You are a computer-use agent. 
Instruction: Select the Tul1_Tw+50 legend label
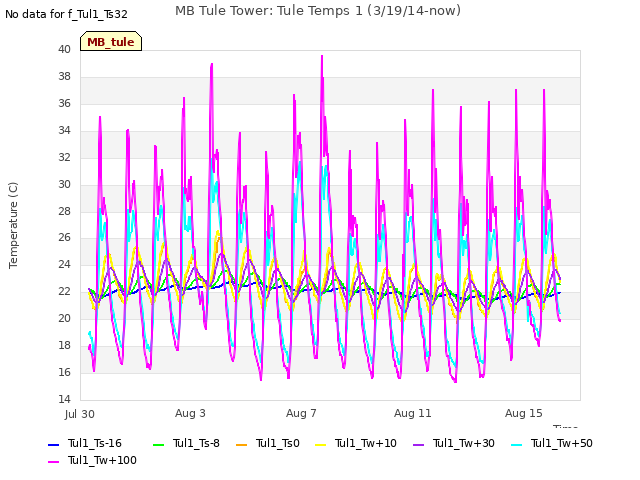pyautogui.click(x=562, y=443)
